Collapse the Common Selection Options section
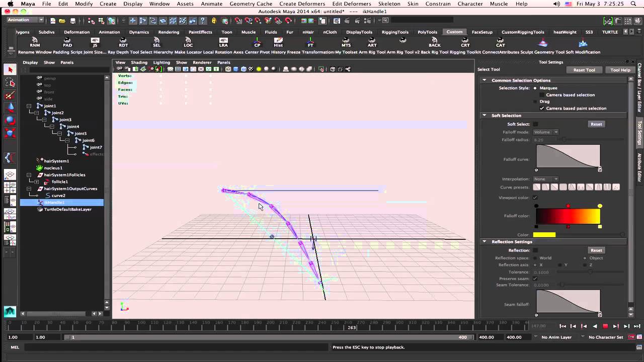Screen dimensions: 644x362 click(x=484, y=80)
